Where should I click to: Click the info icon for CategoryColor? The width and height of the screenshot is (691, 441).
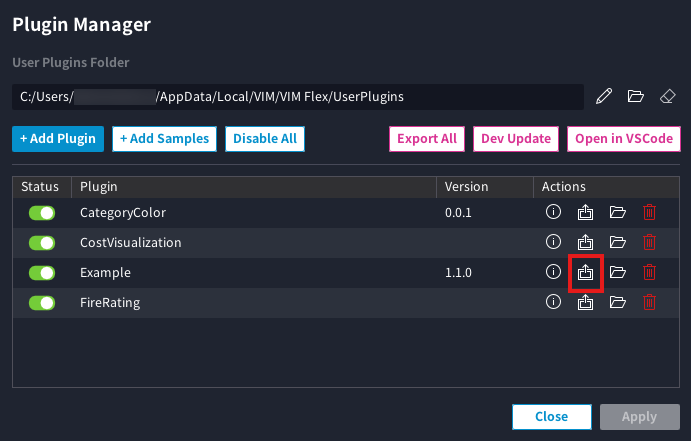pyautogui.click(x=553, y=212)
